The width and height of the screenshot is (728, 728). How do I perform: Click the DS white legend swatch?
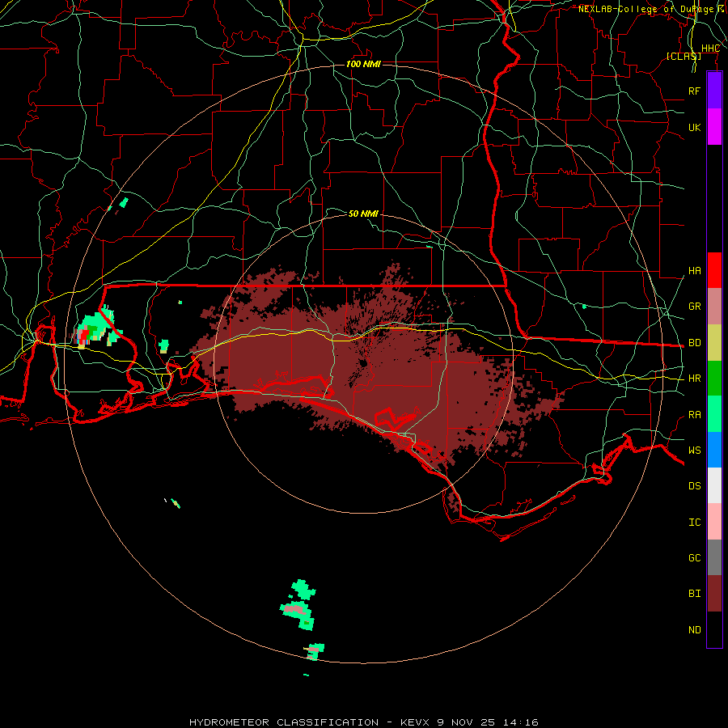714,485
